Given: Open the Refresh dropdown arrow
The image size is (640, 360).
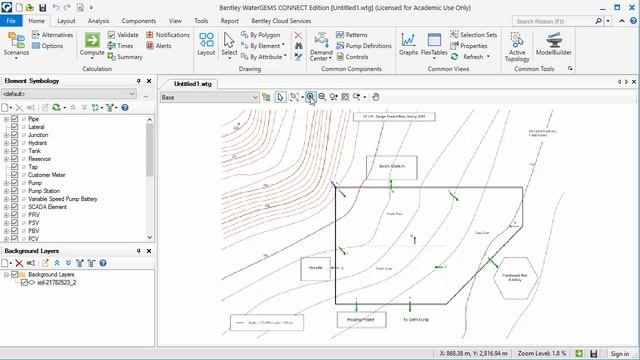Looking at the screenshot, I should [x=488, y=57].
